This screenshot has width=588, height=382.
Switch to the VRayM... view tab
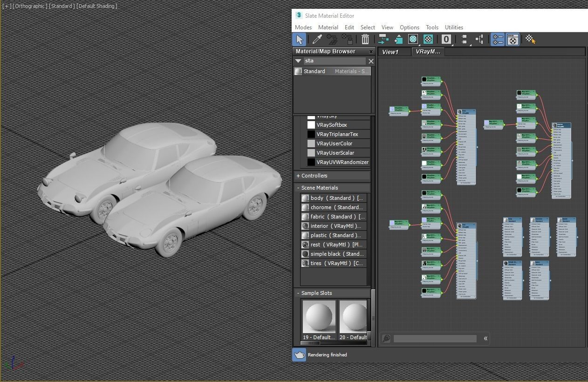pos(428,52)
